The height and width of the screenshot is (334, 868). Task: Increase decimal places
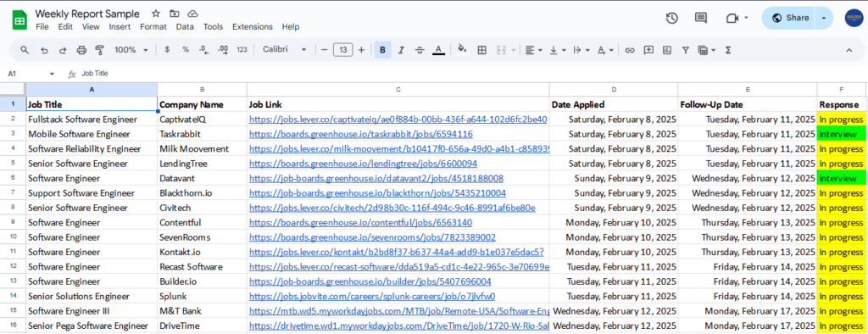223,50
